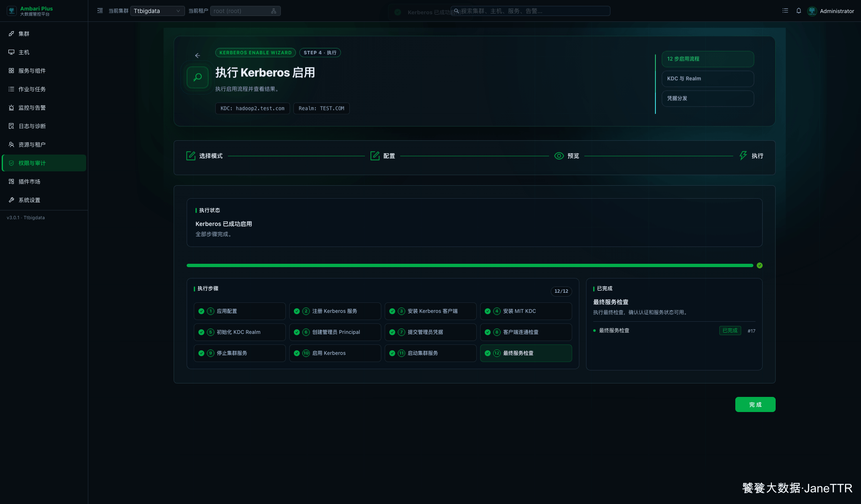861x504 pixels.
Task: Select step 9 停止集群服务
Action: click(x=240, y=353)
